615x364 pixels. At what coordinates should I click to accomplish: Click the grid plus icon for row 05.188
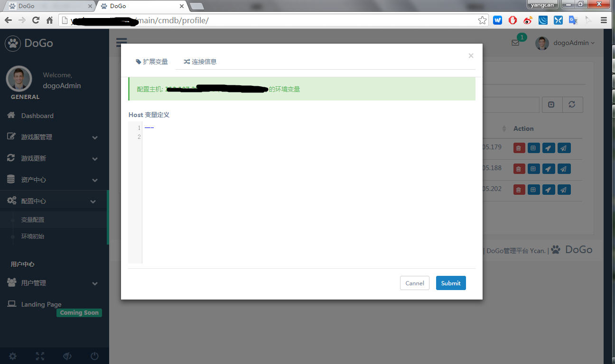[x=533, y=169]
